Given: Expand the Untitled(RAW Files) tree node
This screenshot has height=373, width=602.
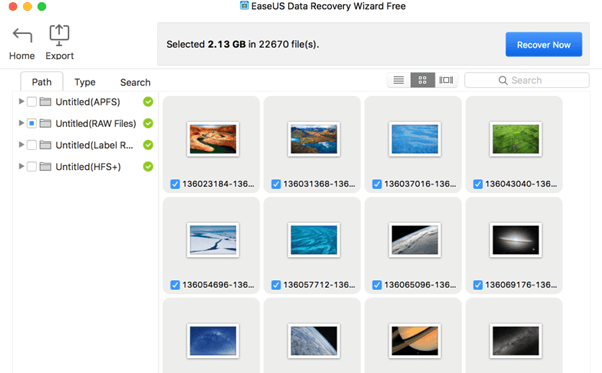Looking at the screenshot, I should 22,123.
